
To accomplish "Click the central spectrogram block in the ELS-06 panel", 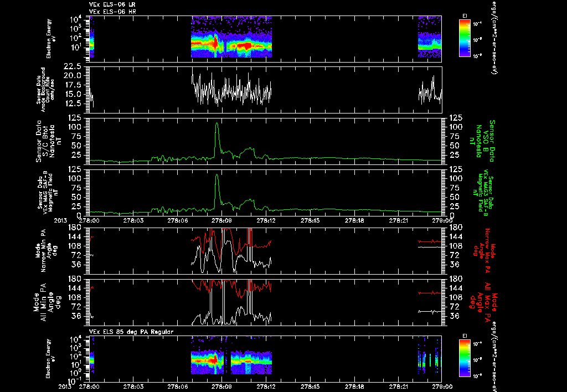I will 231,37.
